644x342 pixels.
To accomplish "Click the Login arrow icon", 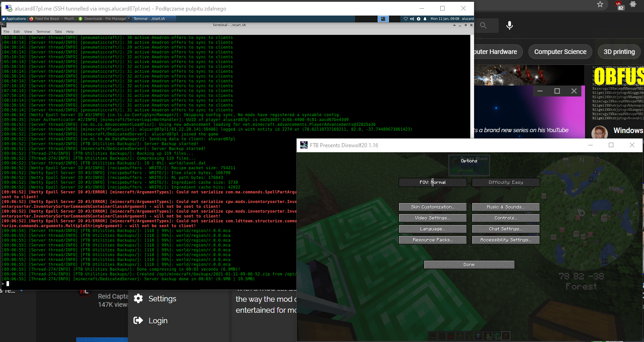I will coord(138,321).
